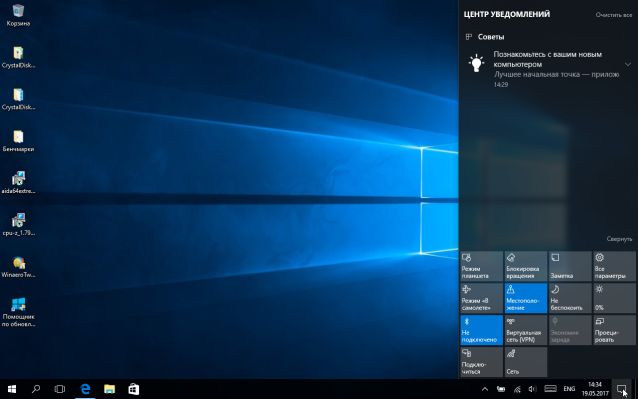Open the Store app on taskbar
Image resolution: width=638 pixels, height=399 pixels.
pyautogui.click(x=133, y=389)
